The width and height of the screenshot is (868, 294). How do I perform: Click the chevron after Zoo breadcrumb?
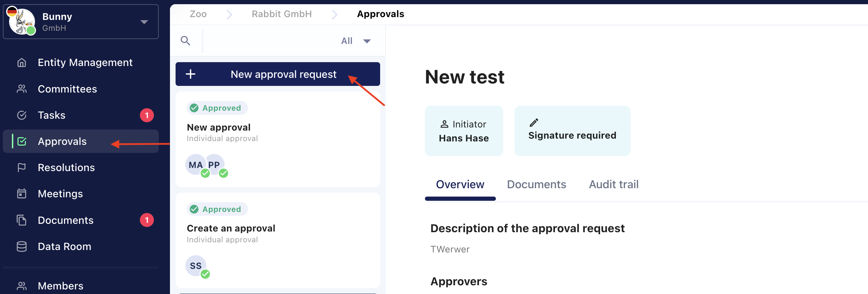229,14
